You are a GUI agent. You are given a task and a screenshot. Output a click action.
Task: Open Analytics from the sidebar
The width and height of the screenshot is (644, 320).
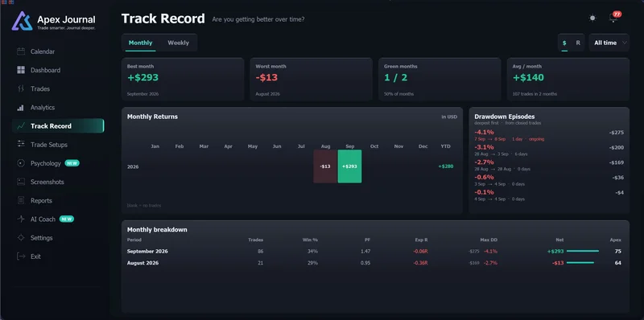click(43, 108)
